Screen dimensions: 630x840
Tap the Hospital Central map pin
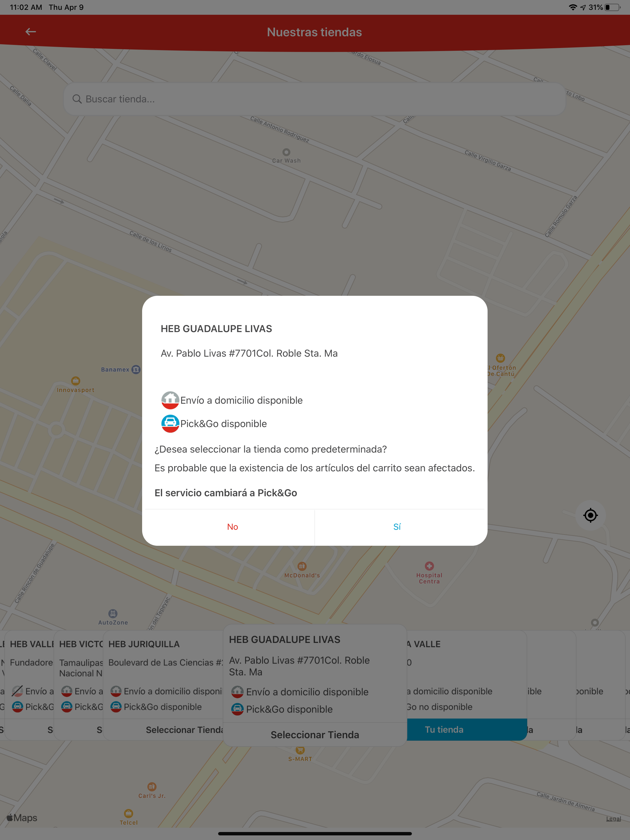click(x=429, y=566)
